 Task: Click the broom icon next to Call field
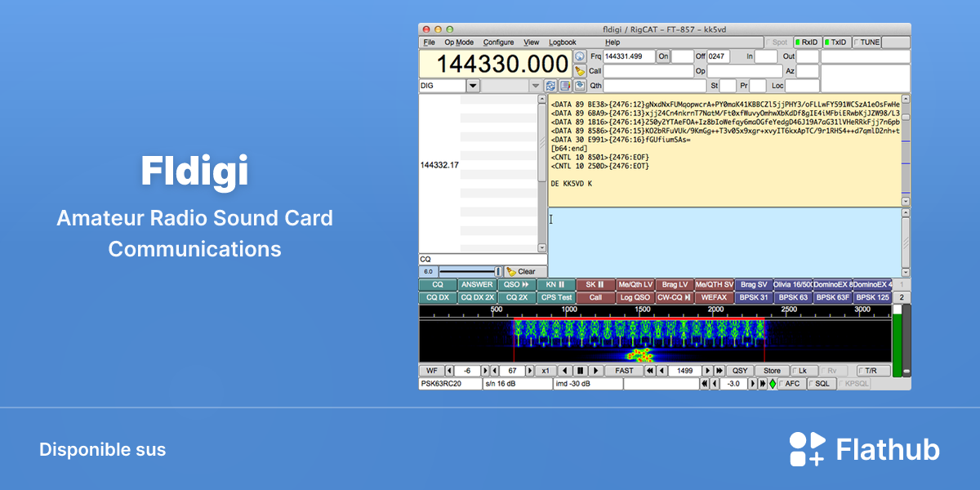click(x=580, y=71)
